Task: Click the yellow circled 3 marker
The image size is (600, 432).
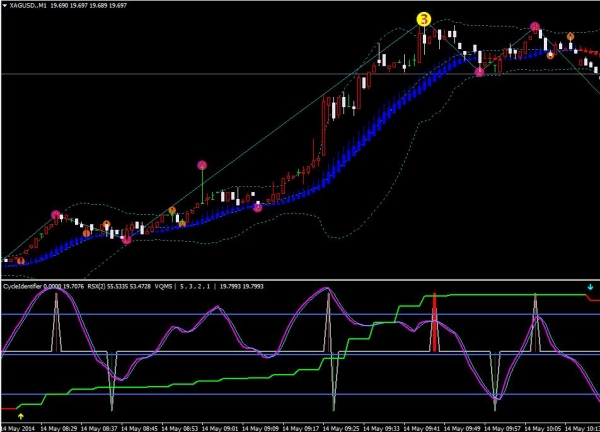Action: [424, 19]
